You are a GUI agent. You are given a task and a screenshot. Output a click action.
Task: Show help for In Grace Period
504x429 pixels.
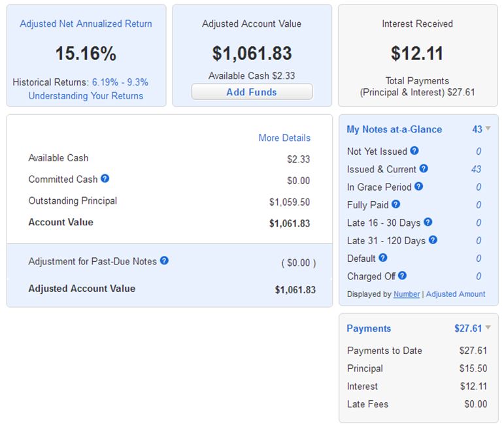(x=419, y=186)
